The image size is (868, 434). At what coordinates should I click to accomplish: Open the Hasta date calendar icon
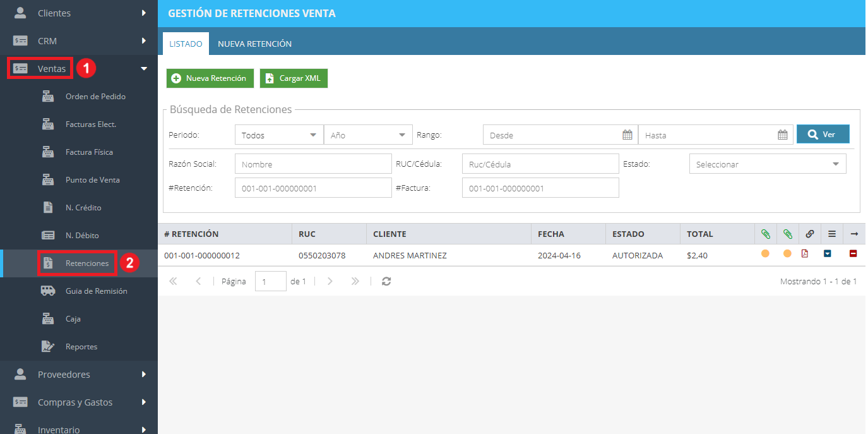(x=783, y=135)
